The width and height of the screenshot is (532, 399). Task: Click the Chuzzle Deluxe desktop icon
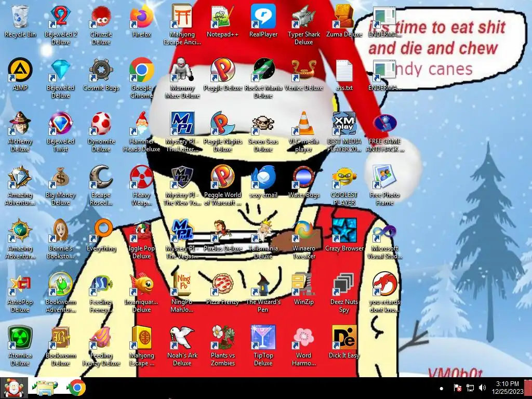point(101,17)
